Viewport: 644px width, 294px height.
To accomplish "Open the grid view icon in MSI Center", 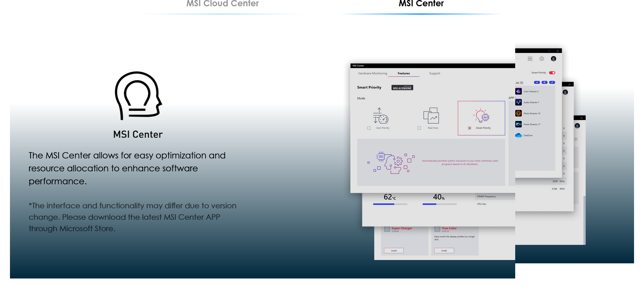I will point(530,59).
